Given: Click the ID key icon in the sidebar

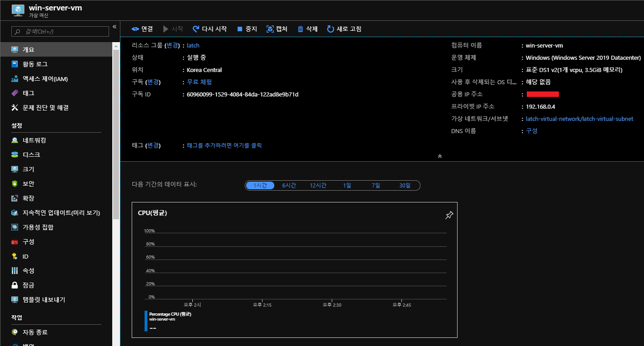Looking at the screenshot, I should 14,256.
